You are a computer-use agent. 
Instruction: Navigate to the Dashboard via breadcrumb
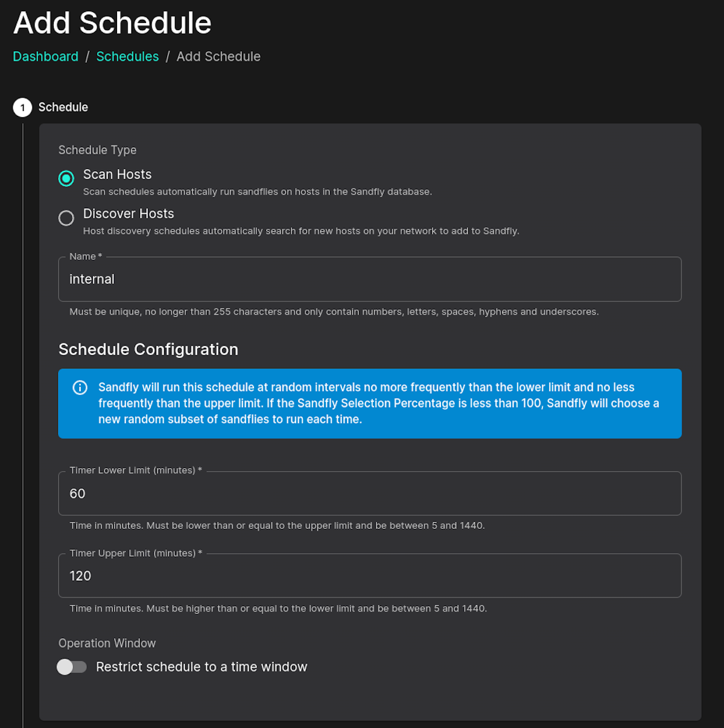tap(45, 56)
